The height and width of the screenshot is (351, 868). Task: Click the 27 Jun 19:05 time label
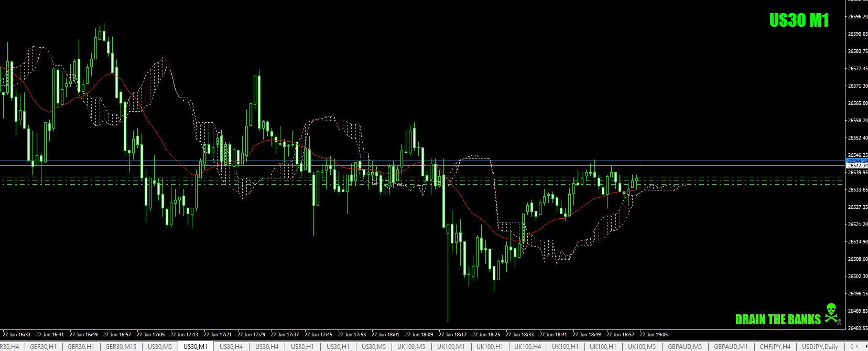click(x=654, y=334)
